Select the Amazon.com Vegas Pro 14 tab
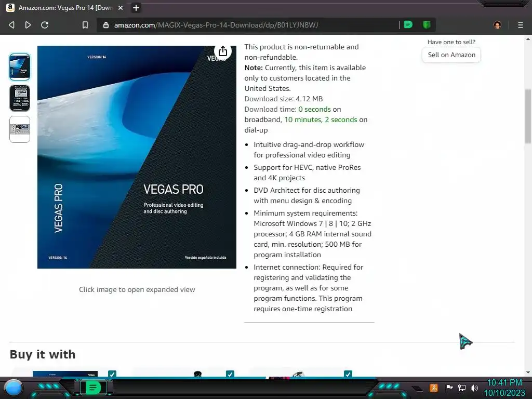 click(65, 7)
